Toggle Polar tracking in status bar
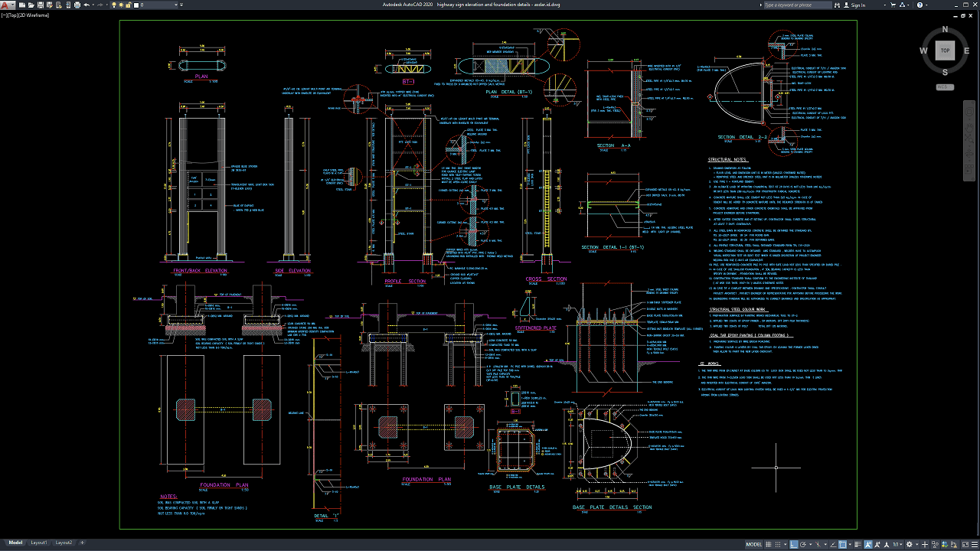 (803, 545)
